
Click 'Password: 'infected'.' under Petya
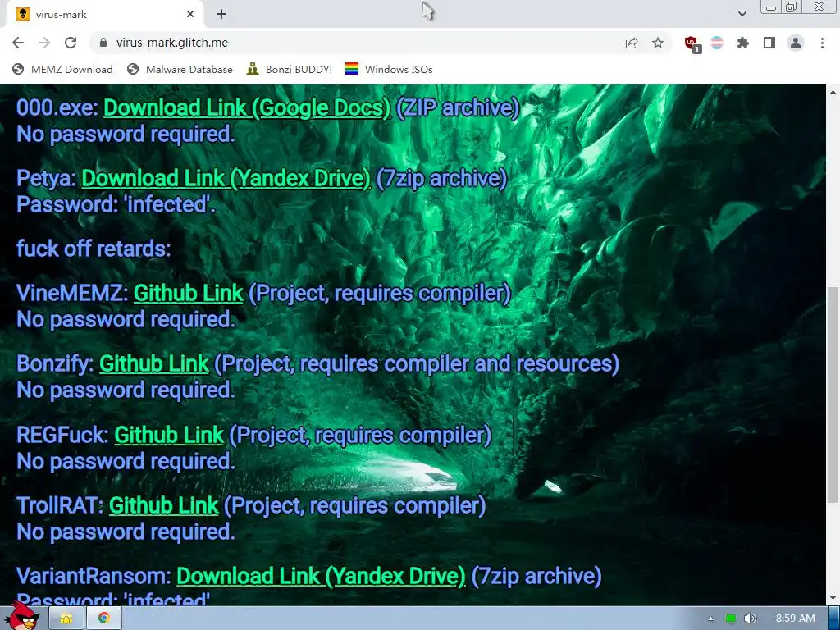point(116,204)
